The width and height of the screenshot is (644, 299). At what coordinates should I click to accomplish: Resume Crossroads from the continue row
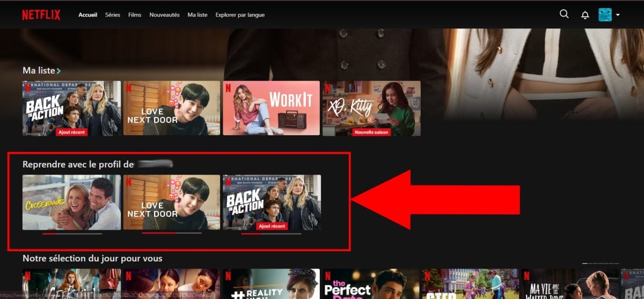click(x=71, y=202)
